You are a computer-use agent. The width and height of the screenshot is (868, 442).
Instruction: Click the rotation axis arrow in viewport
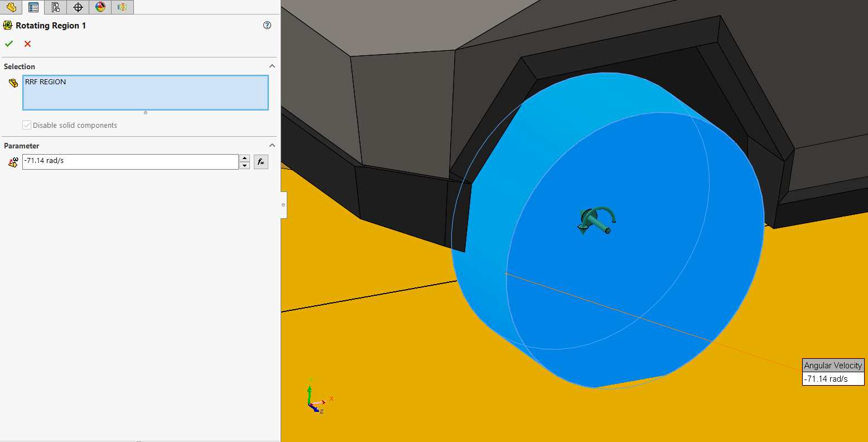597,220
